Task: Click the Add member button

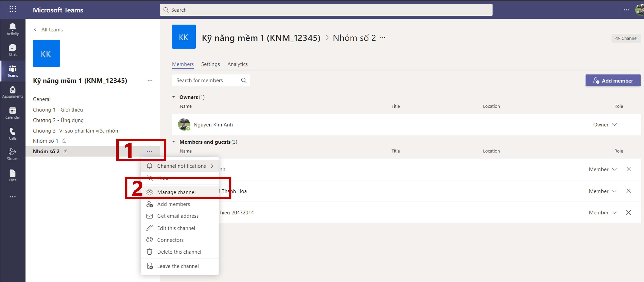Action: coord(613,81)
